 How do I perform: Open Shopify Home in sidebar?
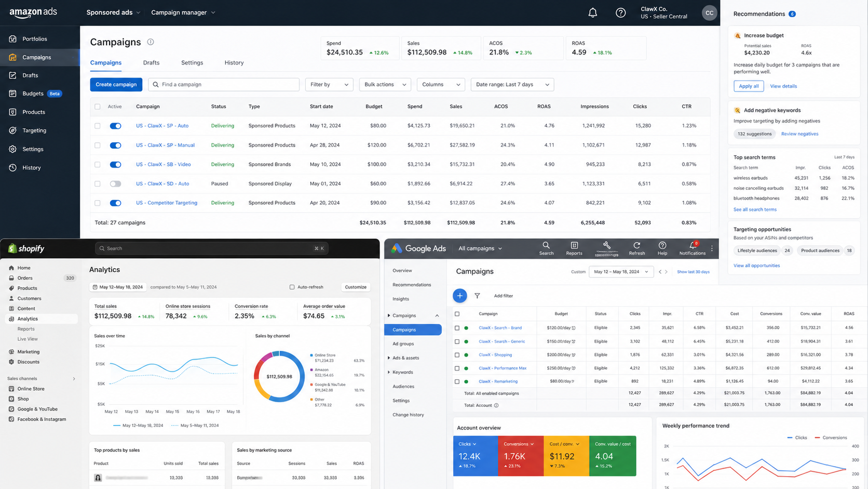[24, 268]
